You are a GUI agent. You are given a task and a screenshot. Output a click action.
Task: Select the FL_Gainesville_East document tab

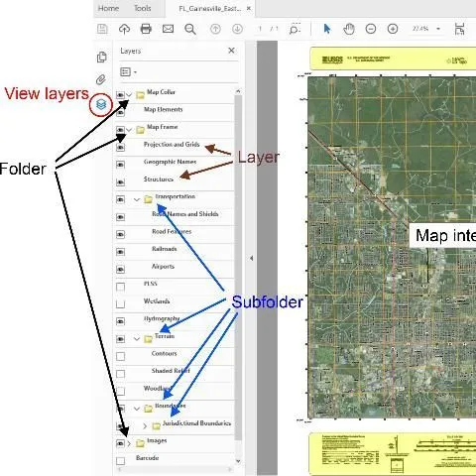210,9
